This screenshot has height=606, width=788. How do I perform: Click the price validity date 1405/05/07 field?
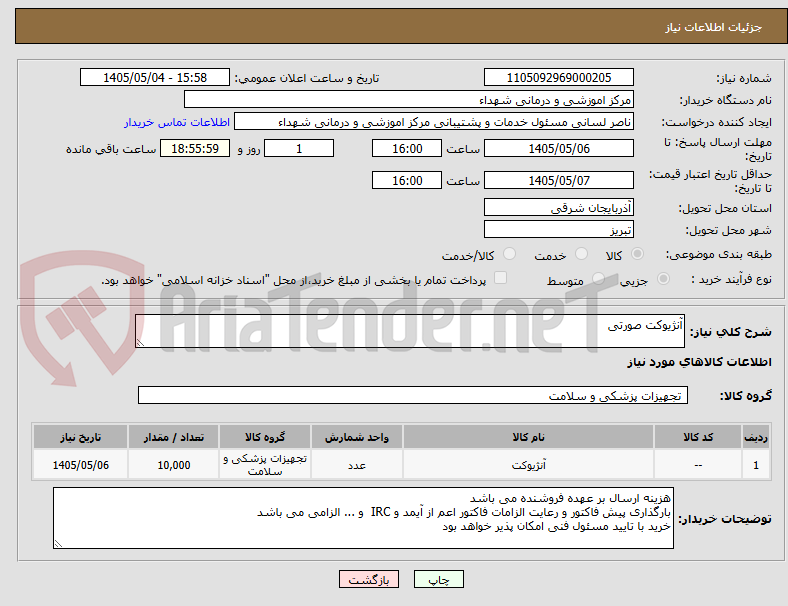coord(558,180)
